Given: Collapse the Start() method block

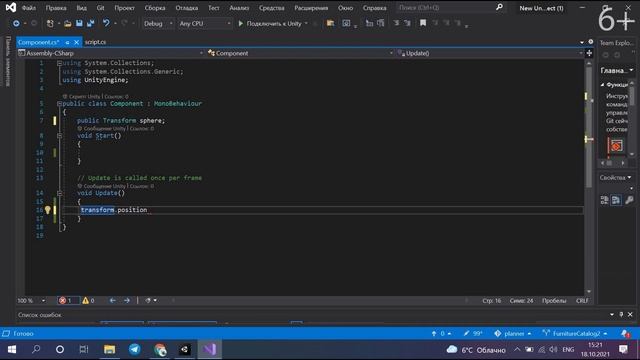Looking at the screenshot, I should pyautogui.click(x=60, y=136).
